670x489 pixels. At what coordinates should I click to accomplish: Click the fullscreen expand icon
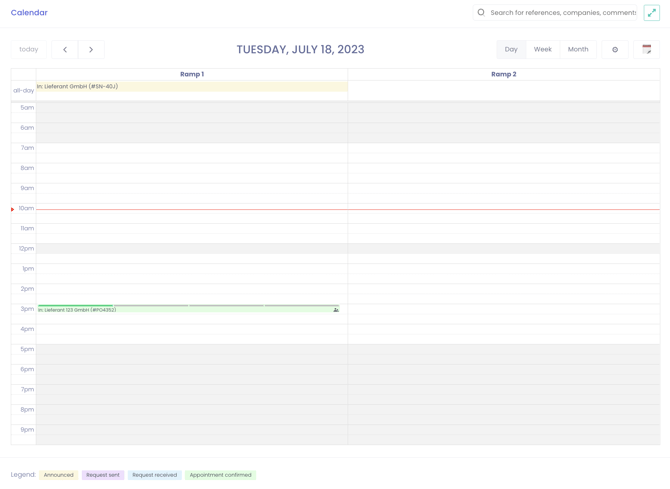coord(651,13)
